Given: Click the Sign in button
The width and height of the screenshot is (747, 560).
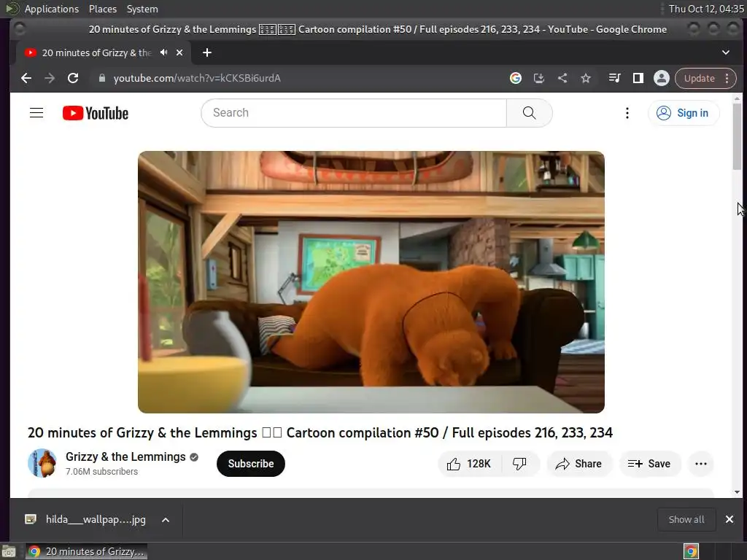Looking at the screenshot, I should coord(683,113).
